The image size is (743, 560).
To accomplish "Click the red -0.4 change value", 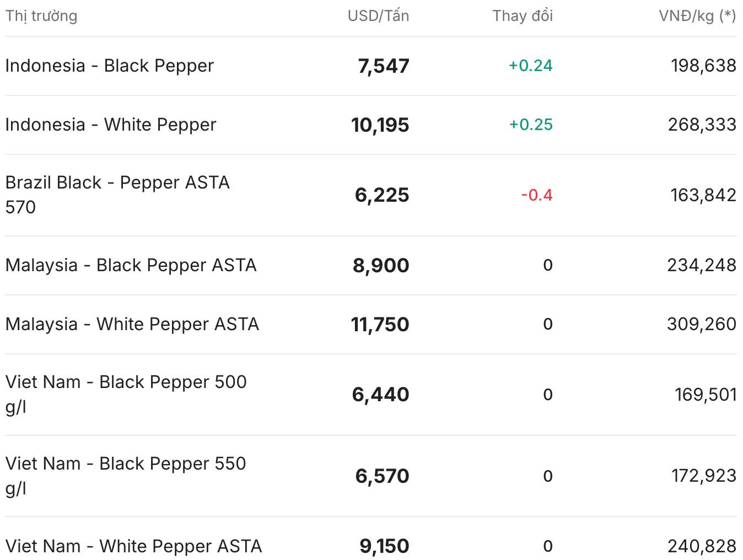I will coord(536,195).
